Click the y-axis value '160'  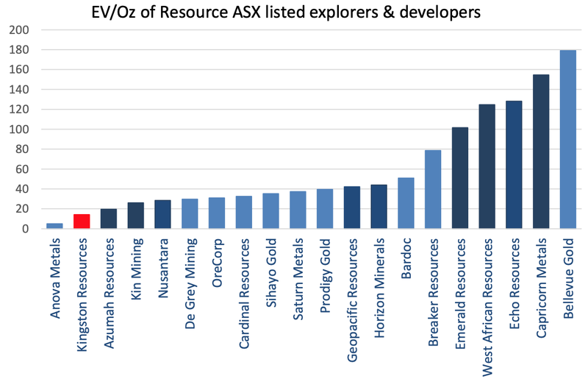[19, 70]
